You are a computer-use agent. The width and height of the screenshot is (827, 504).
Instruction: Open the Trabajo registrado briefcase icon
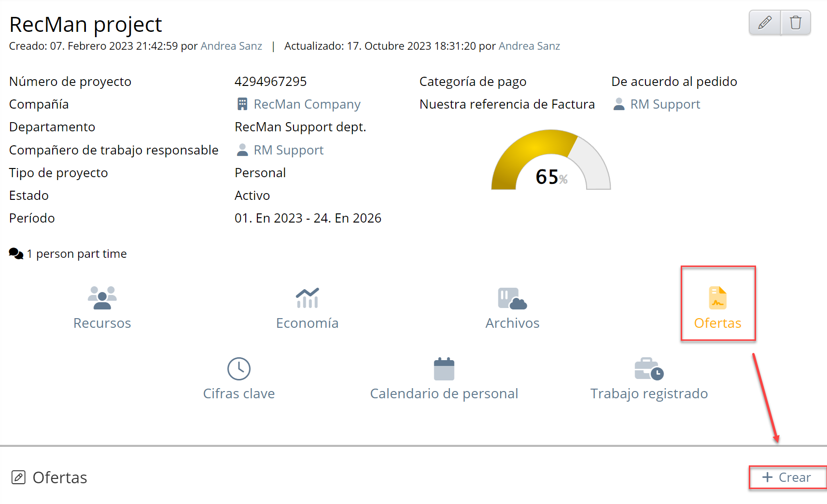coord(649,369)
